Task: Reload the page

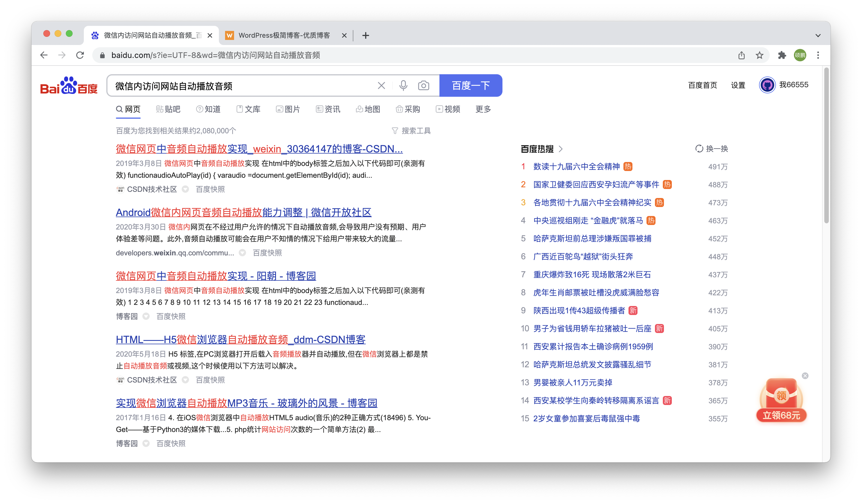Action: [x=80, y=55]
